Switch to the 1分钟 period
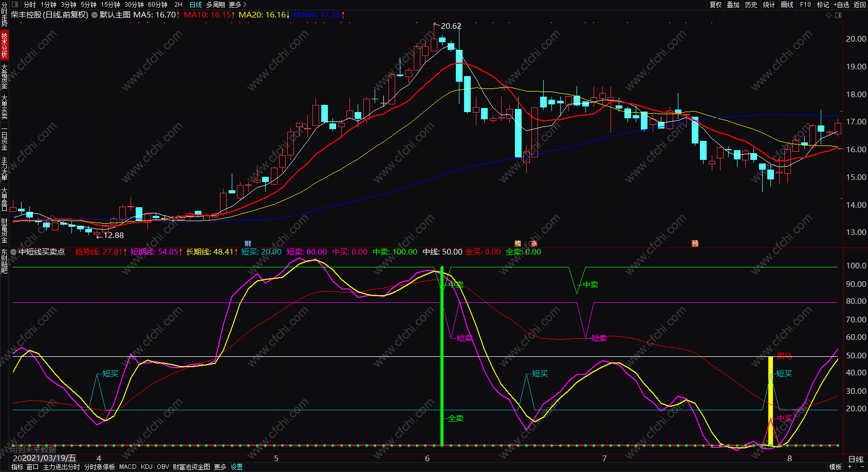The image size is (868, 472). tap(48, 5)
